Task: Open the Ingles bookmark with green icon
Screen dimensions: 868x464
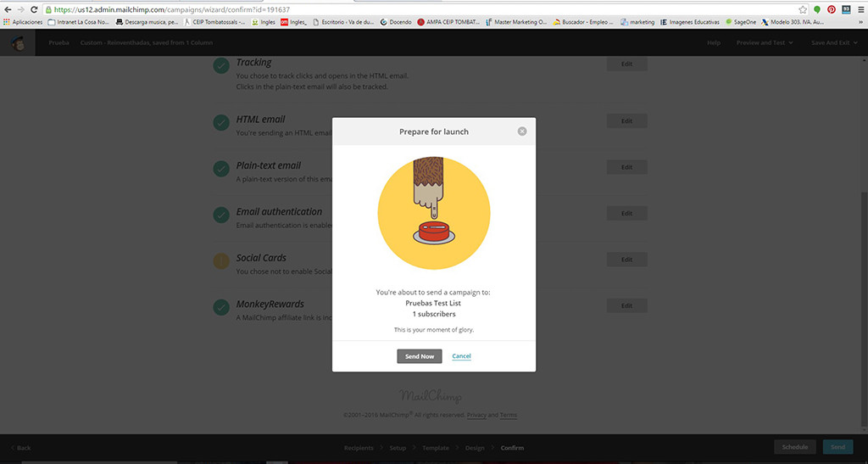Action: (x=264, y=22)
